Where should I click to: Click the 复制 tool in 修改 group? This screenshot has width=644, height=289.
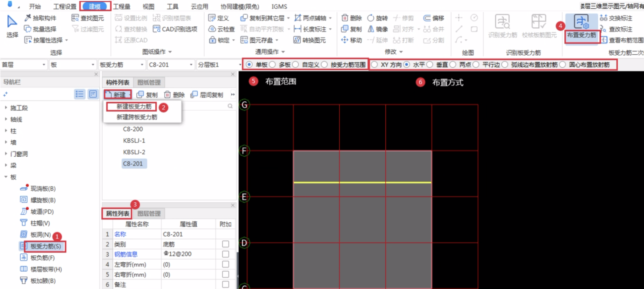[352, 29]
